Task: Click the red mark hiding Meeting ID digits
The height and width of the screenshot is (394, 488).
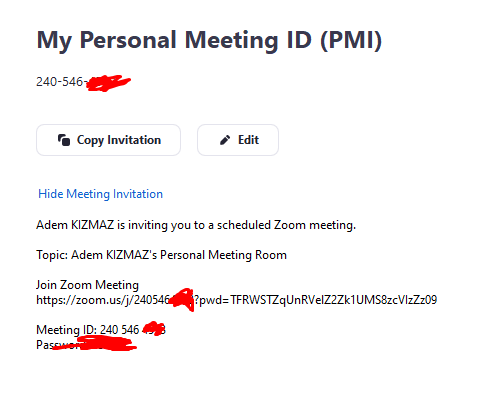Action: click(x=154, y=329)
